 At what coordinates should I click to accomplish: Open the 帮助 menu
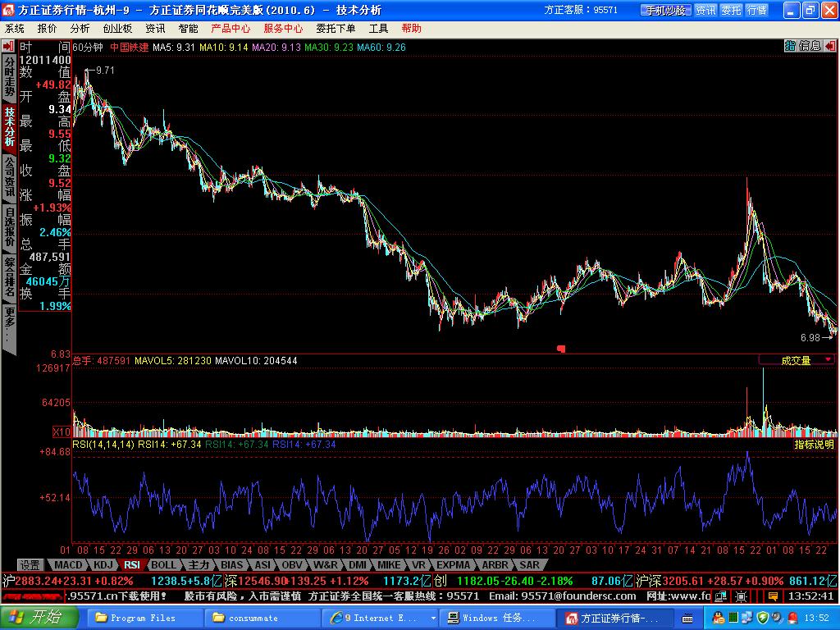[x=412, y=29]
